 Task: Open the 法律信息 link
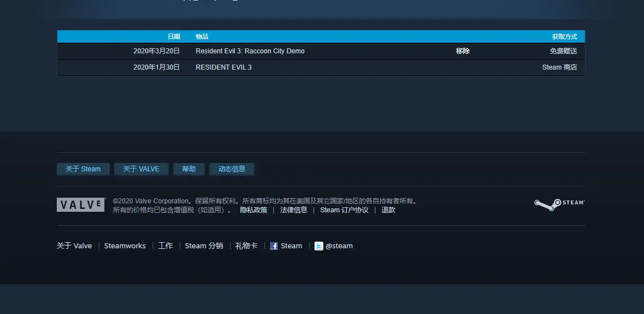pyautogui.click(x=294, y=210)
